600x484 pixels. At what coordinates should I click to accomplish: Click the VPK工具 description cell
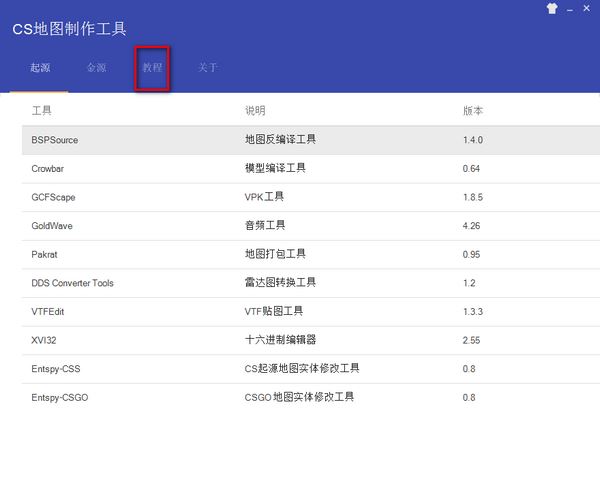click(x=264, y=197)
